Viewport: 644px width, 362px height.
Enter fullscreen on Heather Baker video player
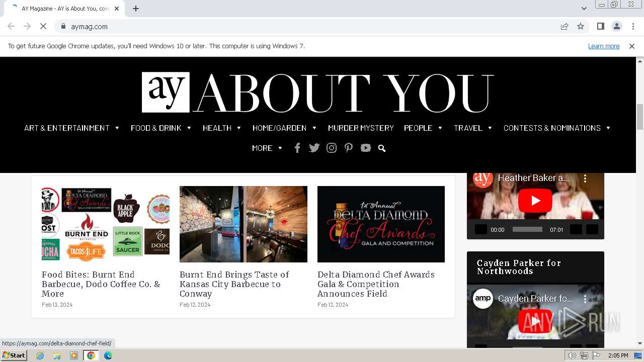(592, 229)
